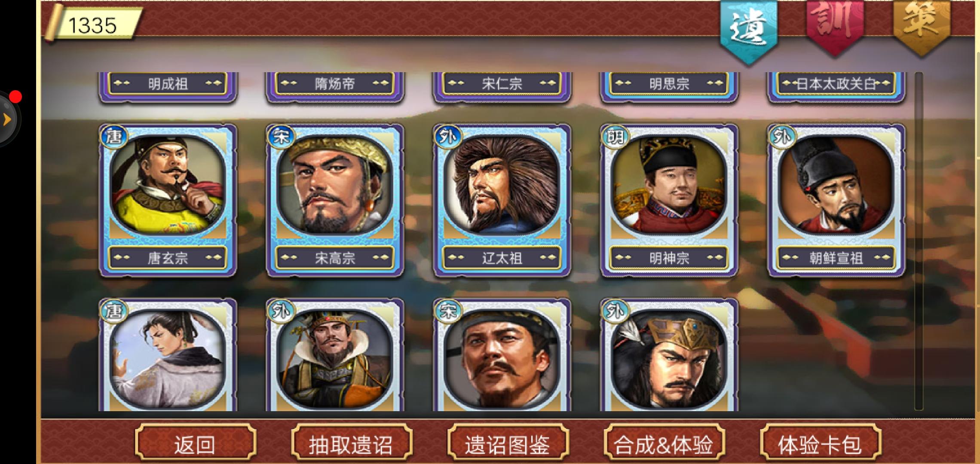Select the 朝鲜宣祖 card portrait
The height and width of the screenshot is (464, 980).
[836, 185]
